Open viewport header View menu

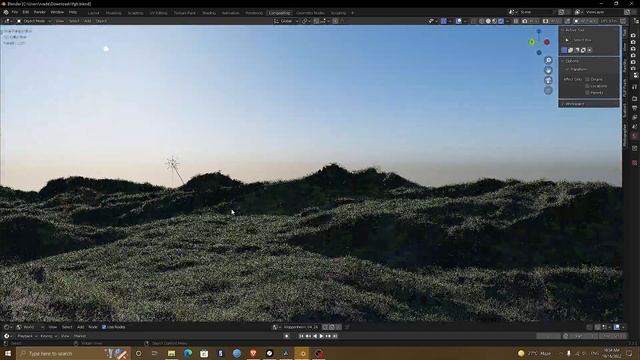60,21
